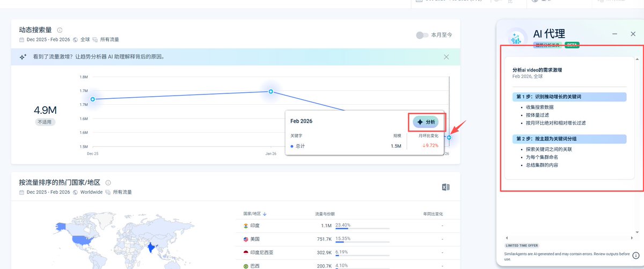This screenshot has height=269, width=644.
Task: Click the info icon beside 按流量排序的热门国家/地区
Action: 108,183
